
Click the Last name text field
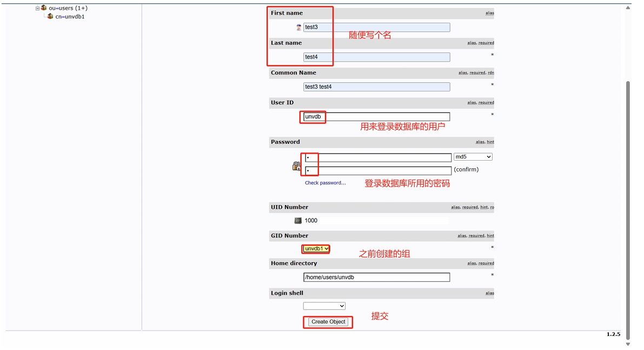pyautogui.click(x=376, y=57)
